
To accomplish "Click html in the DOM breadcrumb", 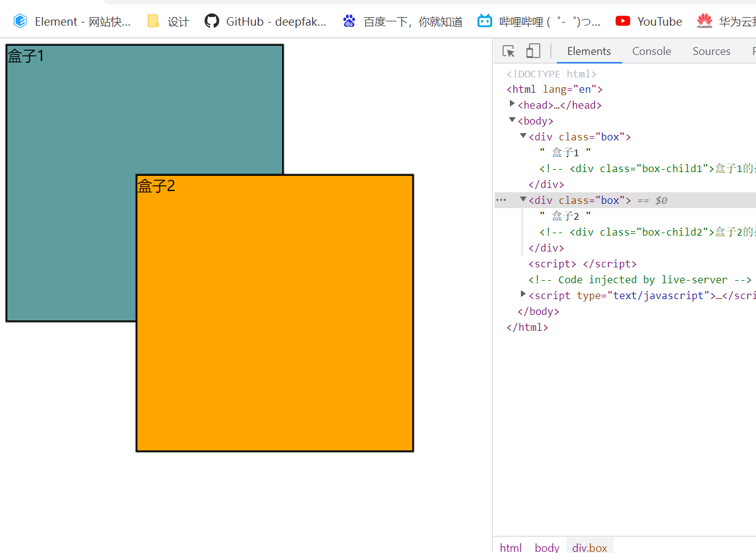I will pyautogui.click(x=511, y=548).
